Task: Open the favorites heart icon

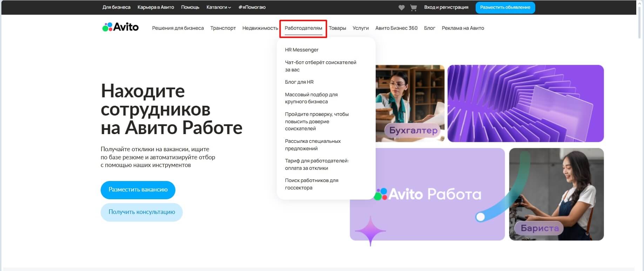Action: [402, 7]
